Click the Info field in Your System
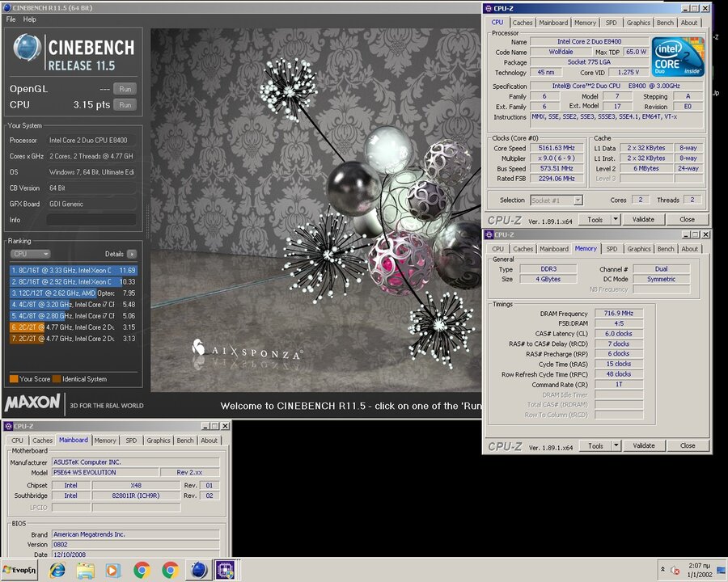This screenshot has width=728, height=582. [x=91, y=220]
